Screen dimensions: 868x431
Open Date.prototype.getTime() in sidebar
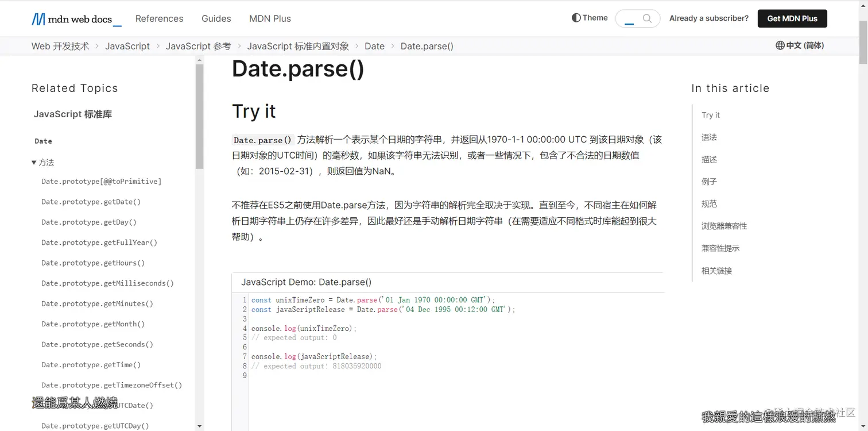tap(92, 364)
